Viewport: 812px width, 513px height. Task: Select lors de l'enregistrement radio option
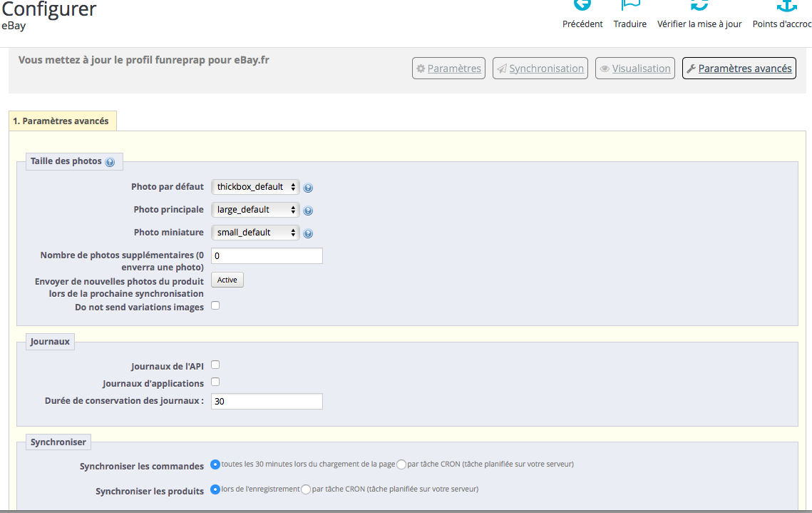coord(215,489)
